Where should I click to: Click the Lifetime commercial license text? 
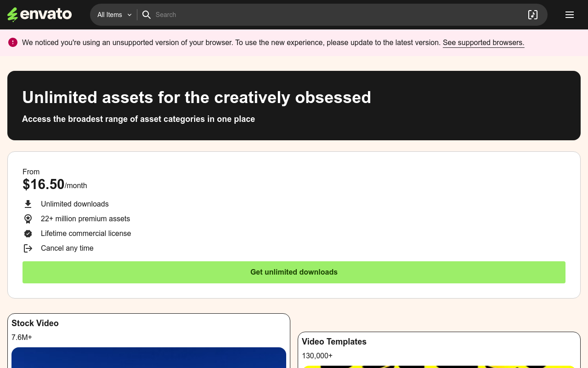[86, 233]
